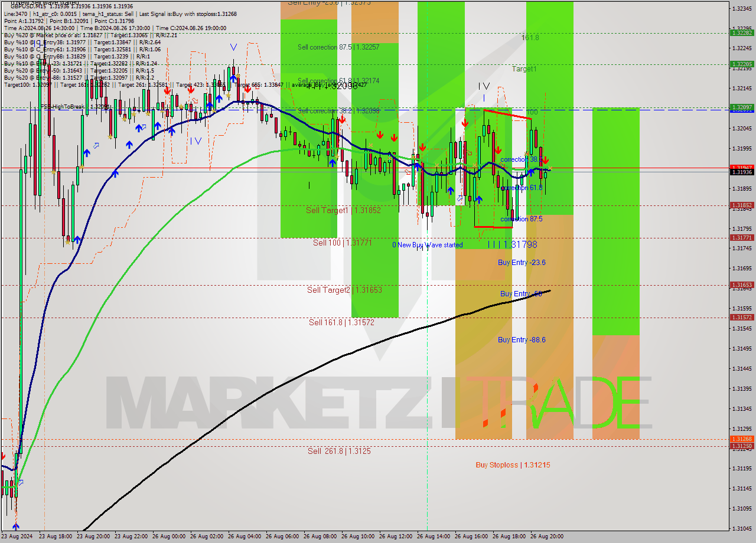Click the green 'Target1' label
The width and height of the screenshot is (756, 543).
tap(524, 69)
